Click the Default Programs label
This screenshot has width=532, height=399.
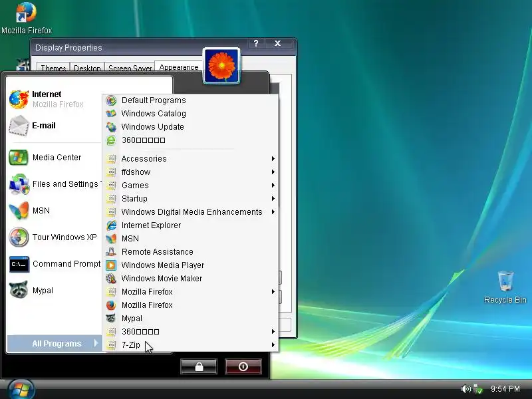(154, 100)
